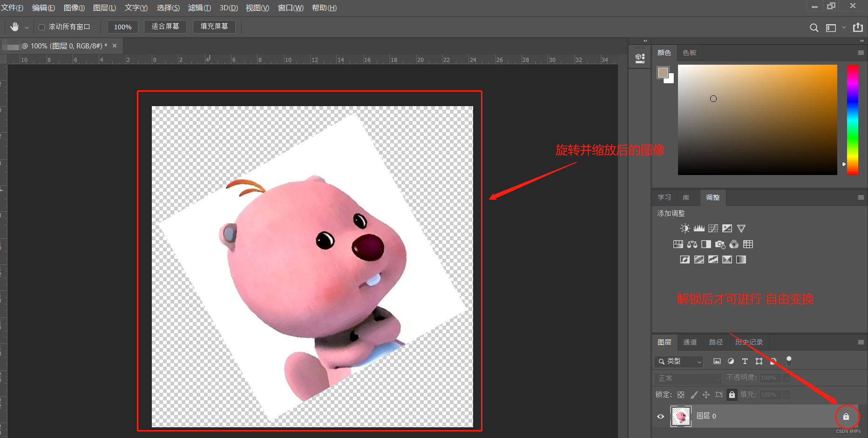Toggle lock image pixels (brush icon)
This screenshot has width=868, height=438.
pos(694,395)
